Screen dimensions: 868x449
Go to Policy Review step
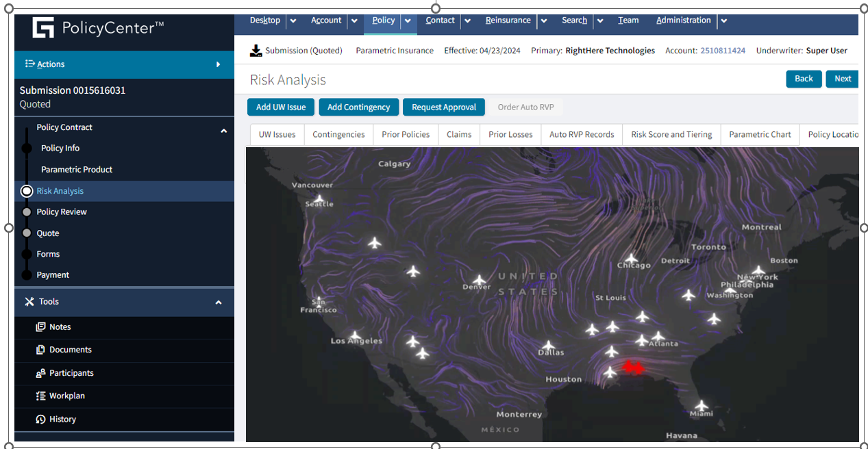tap(62, 212)
